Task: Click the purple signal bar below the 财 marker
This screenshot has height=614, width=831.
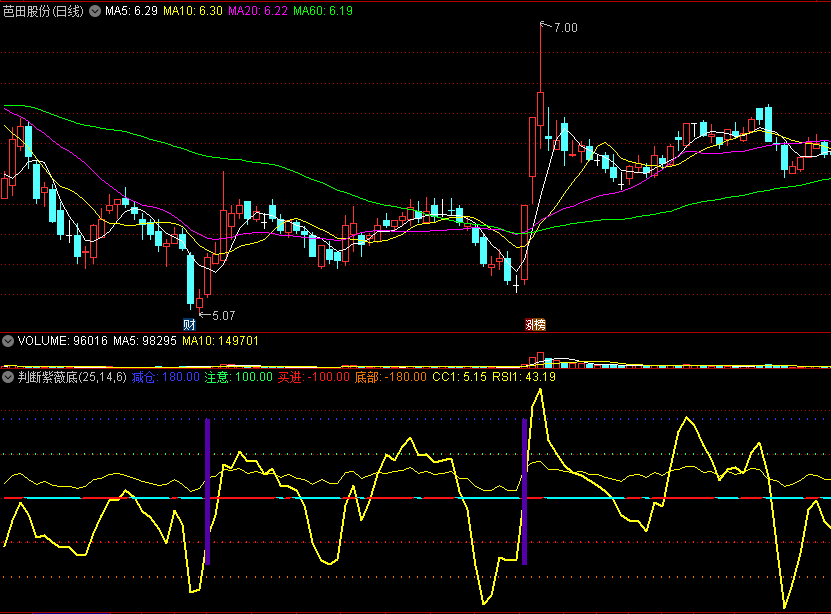Action: pyautogui.click(x=208, y=492)
